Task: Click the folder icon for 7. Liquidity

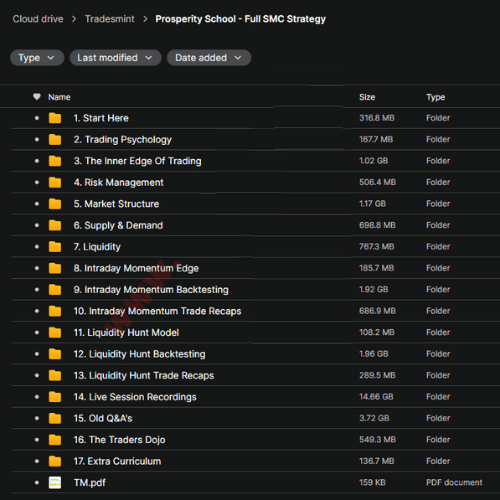Action: 55,247
